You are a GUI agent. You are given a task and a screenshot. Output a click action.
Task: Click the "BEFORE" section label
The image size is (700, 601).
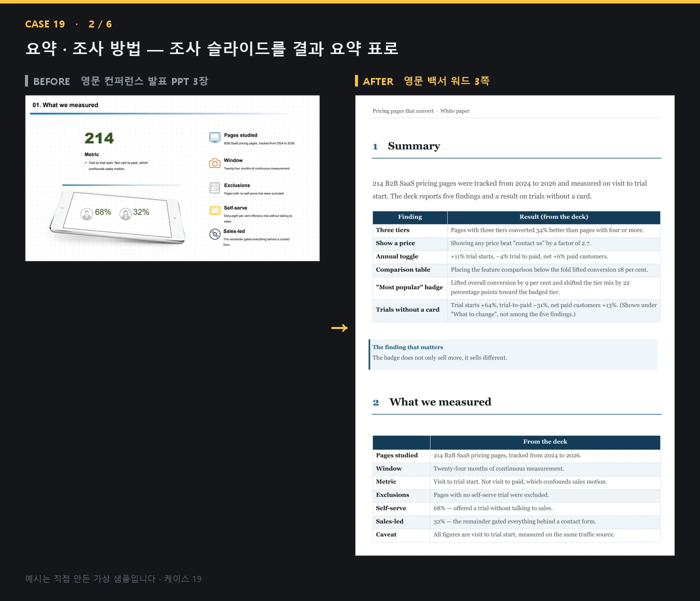(x=51, y=81)
